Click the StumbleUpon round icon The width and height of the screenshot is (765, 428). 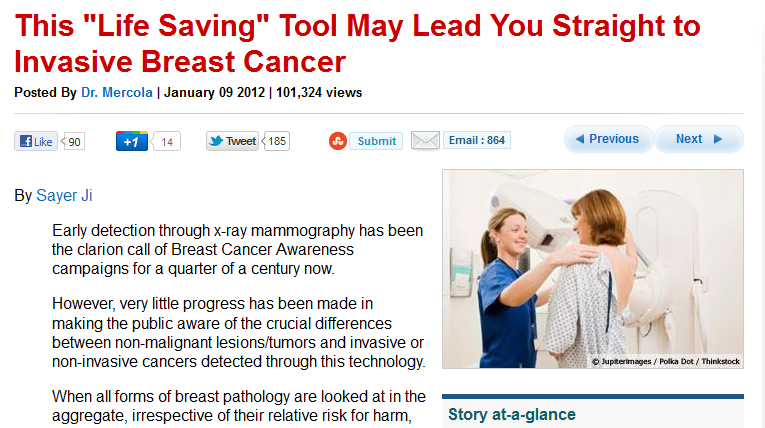click(338, 141)
